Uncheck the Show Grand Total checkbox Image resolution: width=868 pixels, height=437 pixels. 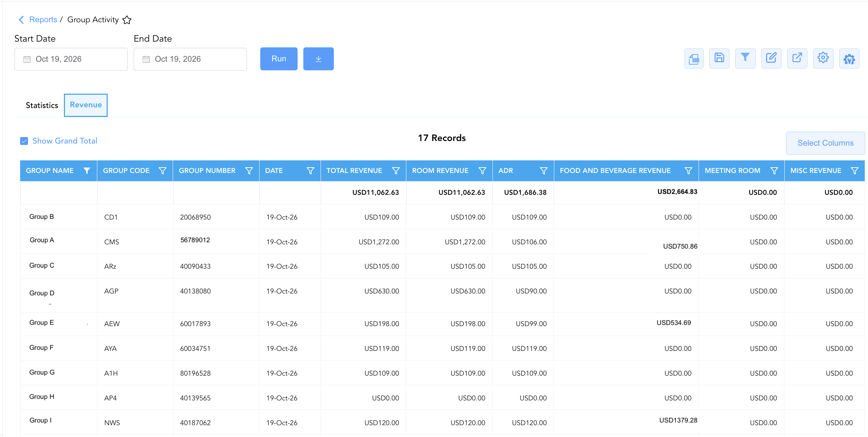point(24,141)
